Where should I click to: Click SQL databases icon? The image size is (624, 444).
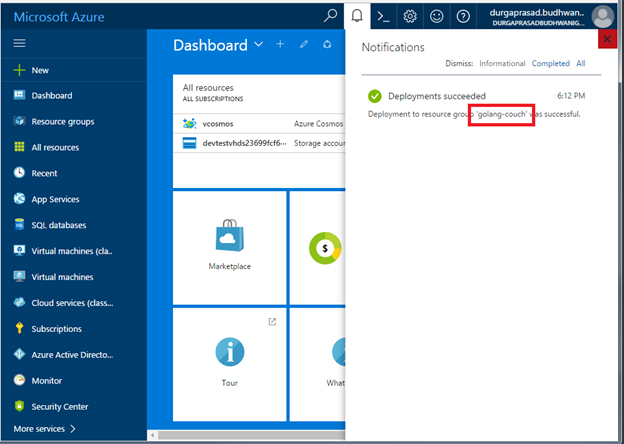point(19,224)
